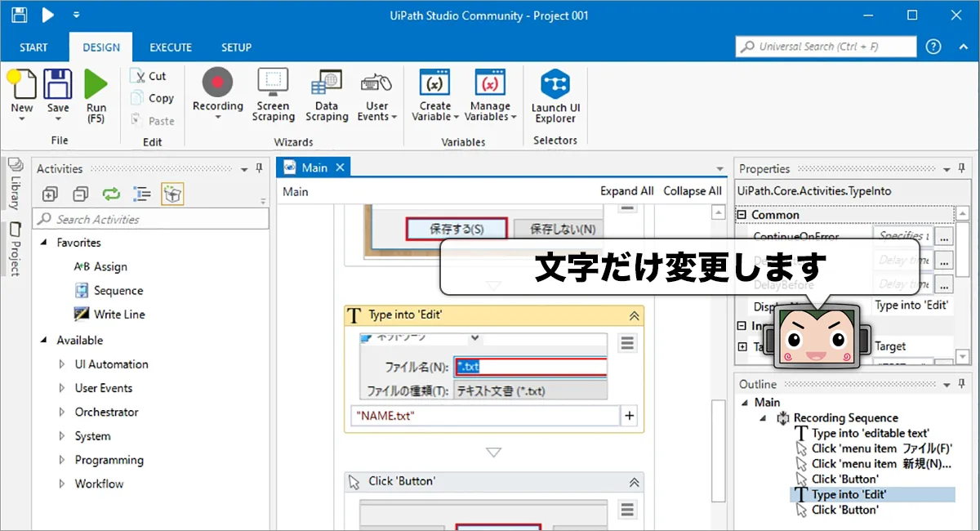This screenshot has width=980, height=531.
Task: Open the Click 'Button' options menu
Action: point(626,510)
